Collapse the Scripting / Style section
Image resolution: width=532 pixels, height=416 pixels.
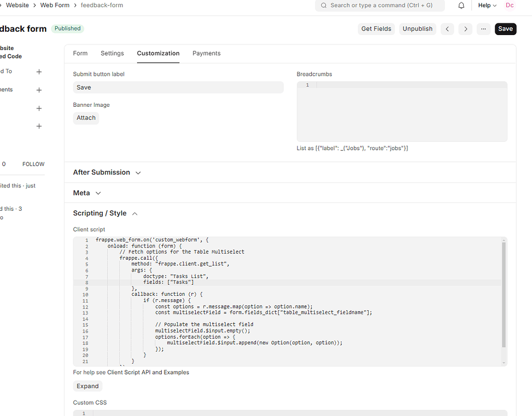point(105,213)
